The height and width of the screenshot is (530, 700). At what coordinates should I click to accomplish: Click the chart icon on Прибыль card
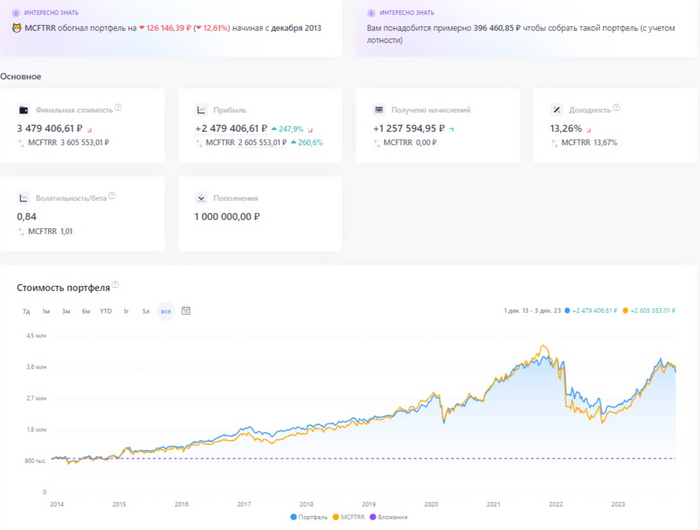pyautogui.click(x=202, y=109)
